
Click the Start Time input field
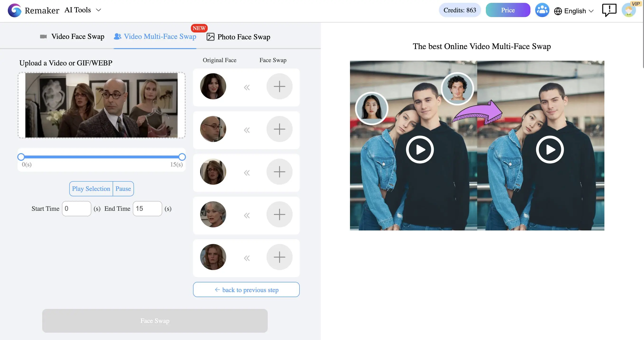[77, 208]
